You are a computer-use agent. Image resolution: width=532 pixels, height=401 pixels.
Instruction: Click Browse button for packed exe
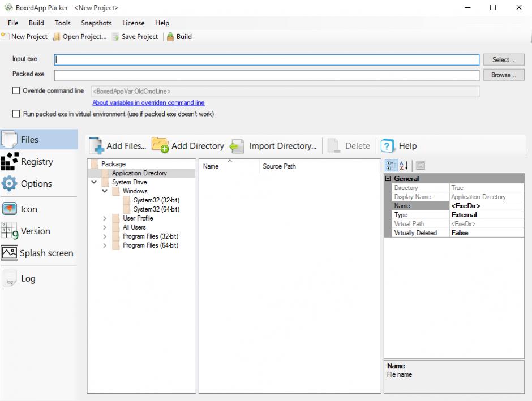coord(504,75)
